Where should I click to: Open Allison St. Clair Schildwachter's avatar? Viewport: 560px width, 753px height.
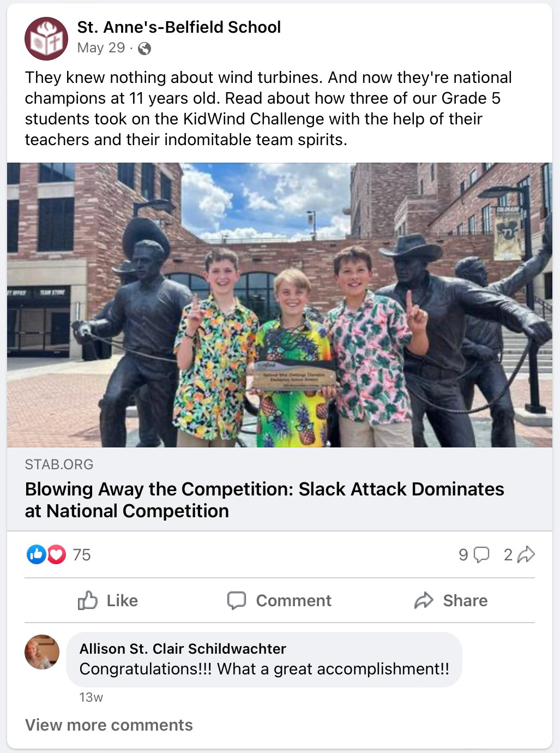[x=42, y=652]
